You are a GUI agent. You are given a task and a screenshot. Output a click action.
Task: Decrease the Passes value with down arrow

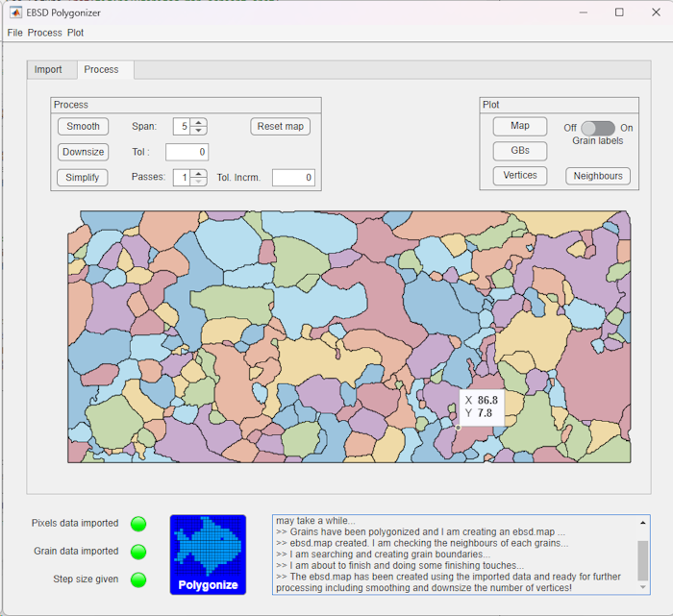pyautogui.click(x=198, y=182)
